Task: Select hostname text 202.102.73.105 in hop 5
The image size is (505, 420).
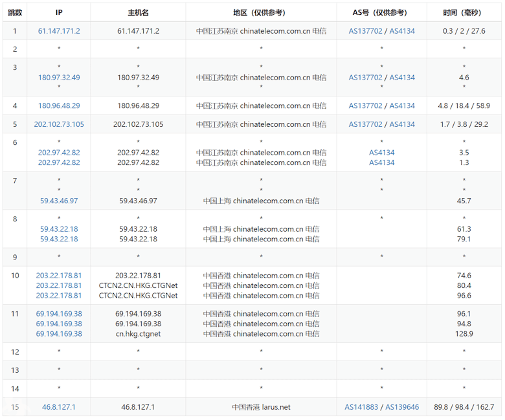Action: tap(138, 124)
